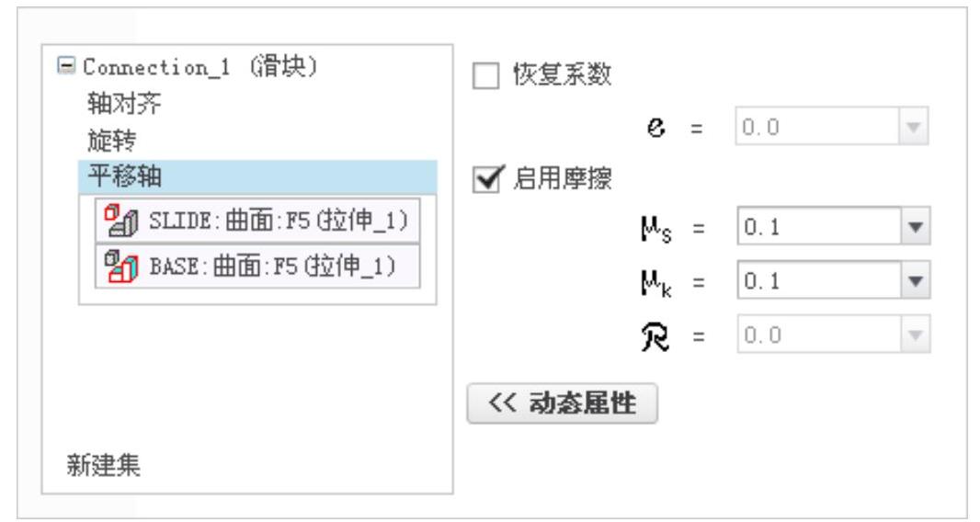
Task: Select the BASE:曲面:F5 reference entry
Action: pos(257,267)
